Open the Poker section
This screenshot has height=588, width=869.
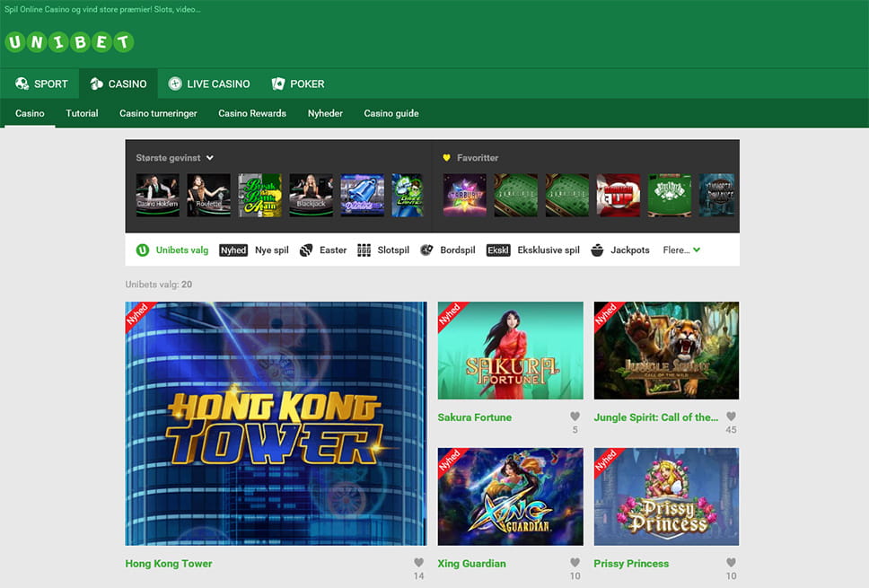coord(298,83)
